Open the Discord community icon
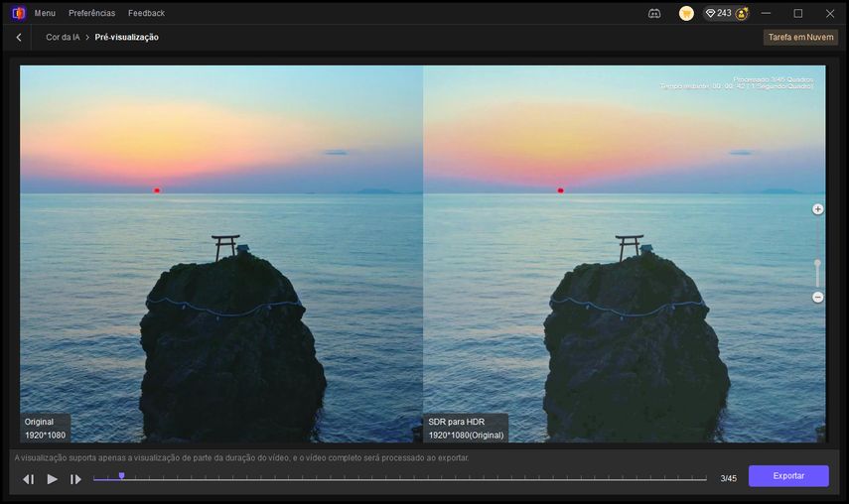The height and width of the screenshot is (504, 849). pyautogui.click(x=654, y=14)
